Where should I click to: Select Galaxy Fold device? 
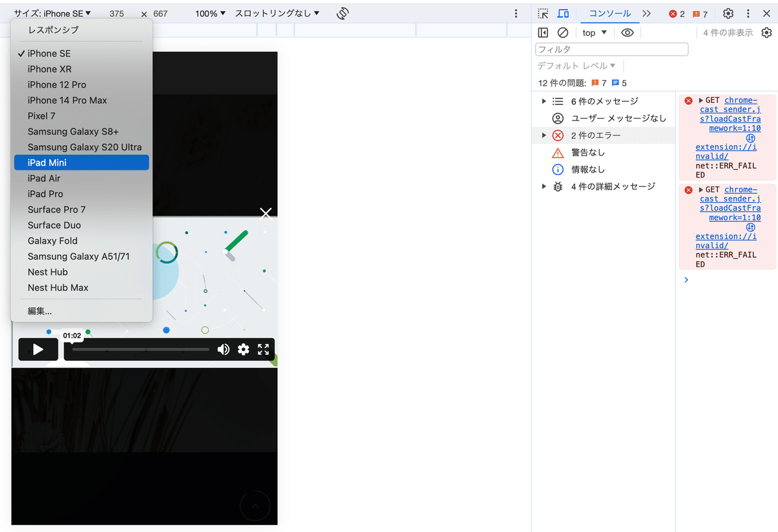(82, 241)
